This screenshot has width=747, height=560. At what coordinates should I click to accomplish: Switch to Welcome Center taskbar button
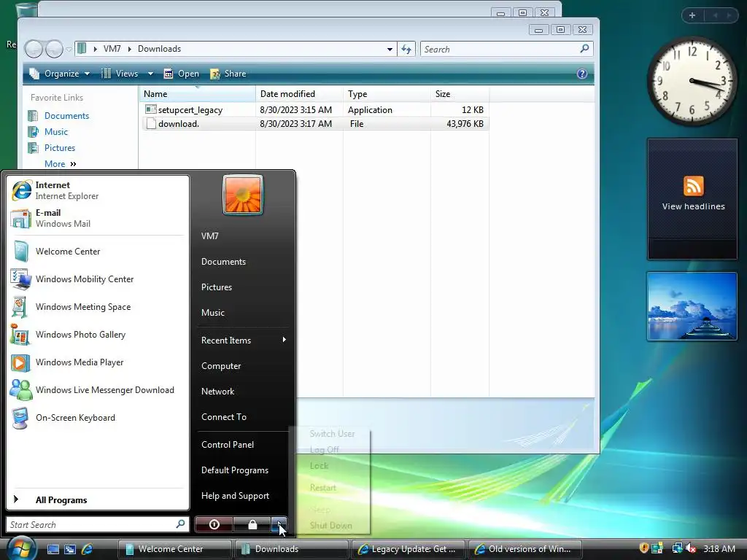tap(174, 549)
